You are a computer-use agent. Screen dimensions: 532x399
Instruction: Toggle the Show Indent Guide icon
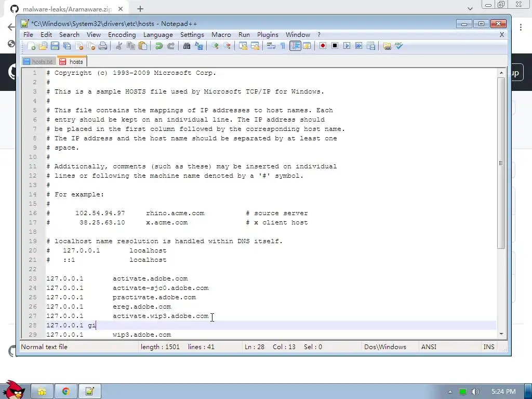[x=295, y=46]
